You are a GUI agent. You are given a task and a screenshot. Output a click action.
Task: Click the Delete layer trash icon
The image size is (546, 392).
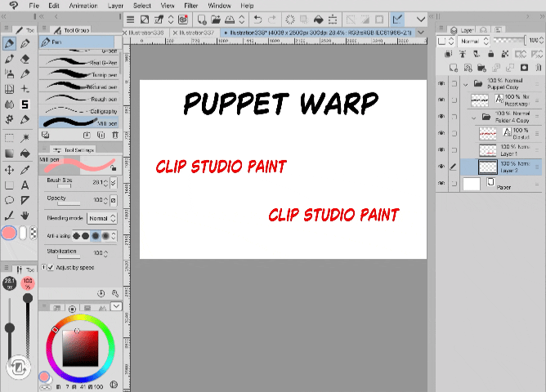(539, 68)
